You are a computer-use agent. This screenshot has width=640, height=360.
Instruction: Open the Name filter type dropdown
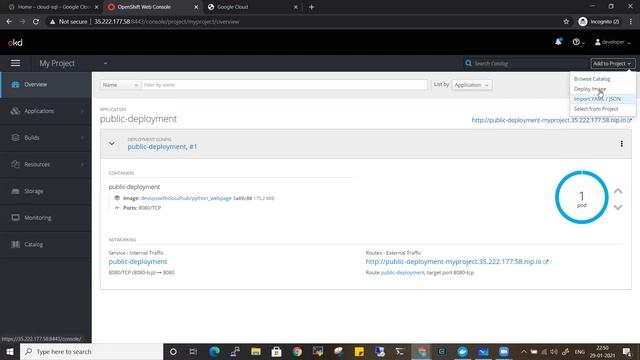pos(120,85)
